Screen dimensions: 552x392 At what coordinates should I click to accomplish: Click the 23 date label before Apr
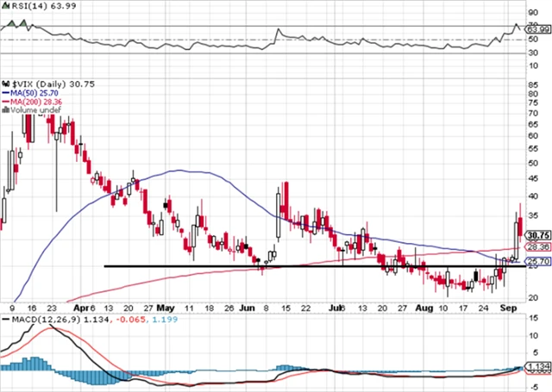[x=52, y=308]
